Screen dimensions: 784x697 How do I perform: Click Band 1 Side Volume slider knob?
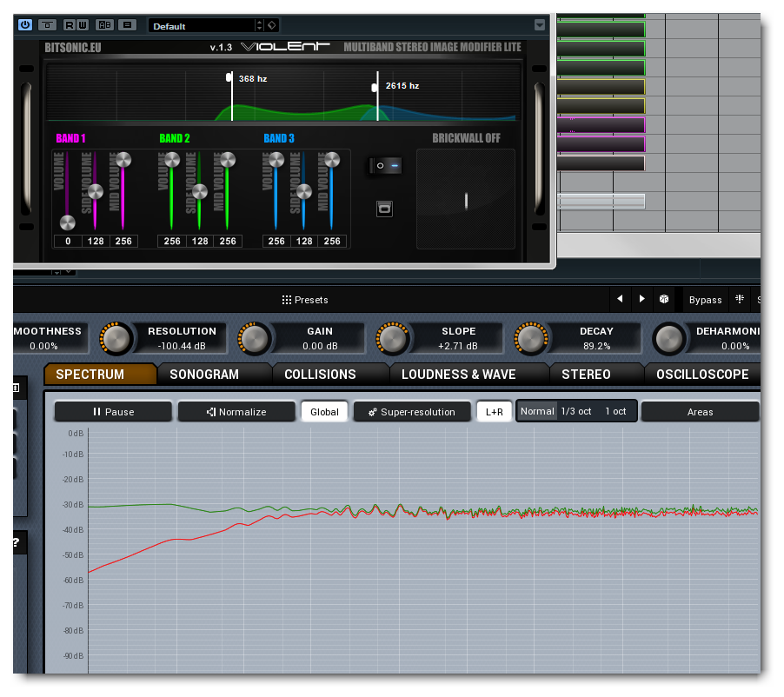[95, 191]
